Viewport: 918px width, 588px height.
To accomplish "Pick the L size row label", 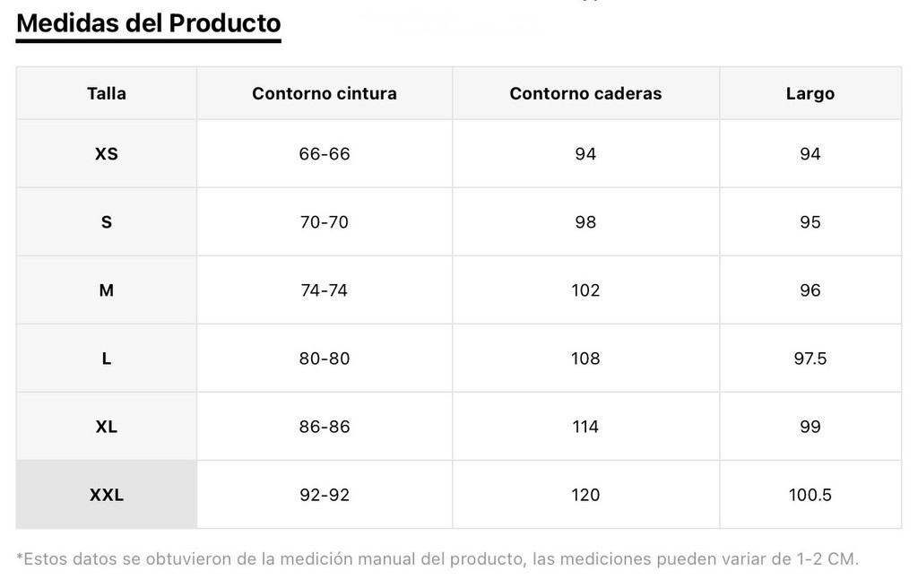I will (107, 359).
